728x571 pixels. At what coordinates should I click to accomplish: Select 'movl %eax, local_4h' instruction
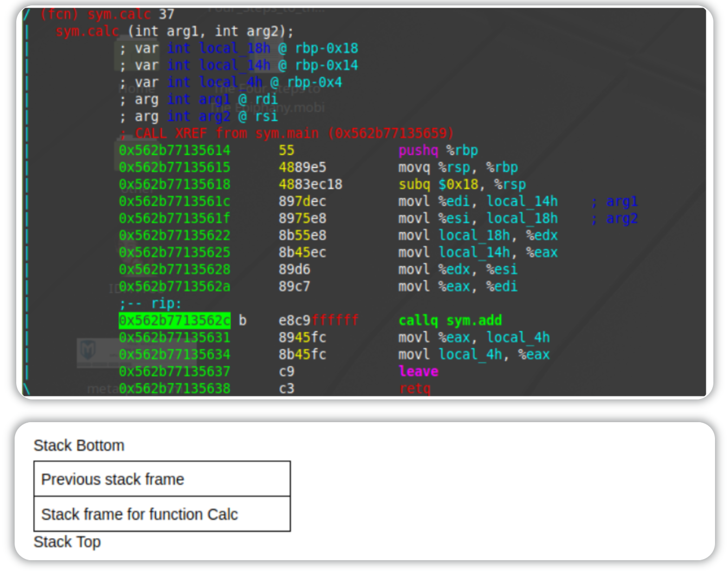click(x=474, y=337)
